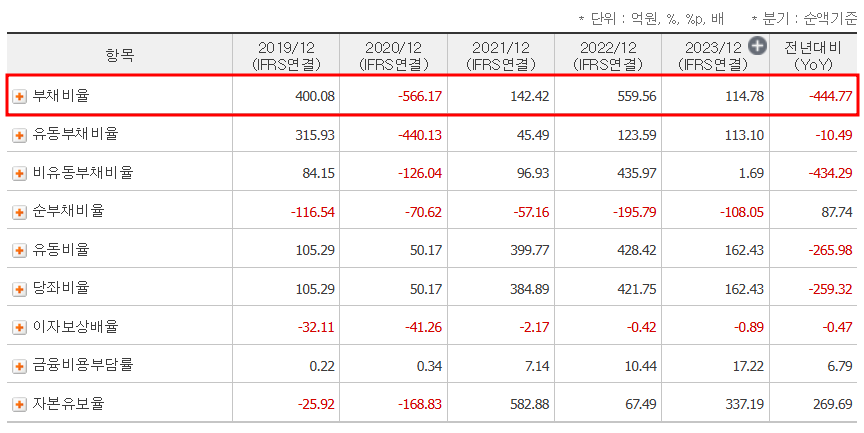Select the 400.08 value for 부채비율
This screenshot has width=864, height=433.
point(315,96)
